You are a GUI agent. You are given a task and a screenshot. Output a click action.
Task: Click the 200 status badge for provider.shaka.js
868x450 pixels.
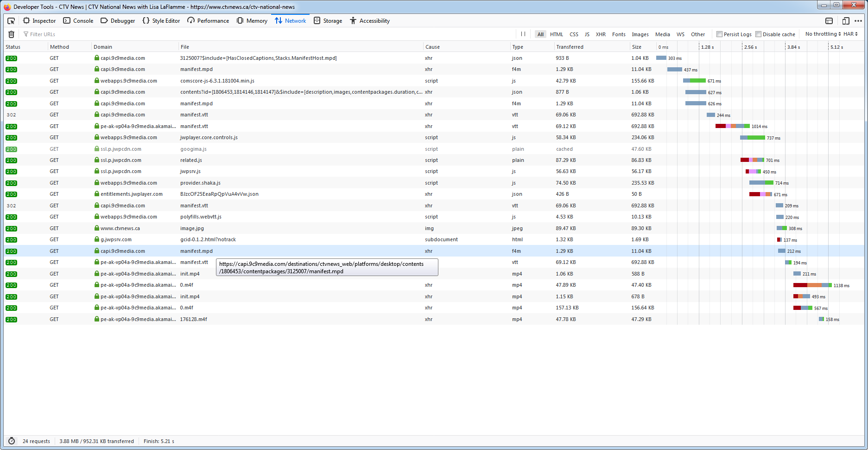pos(12,183)
